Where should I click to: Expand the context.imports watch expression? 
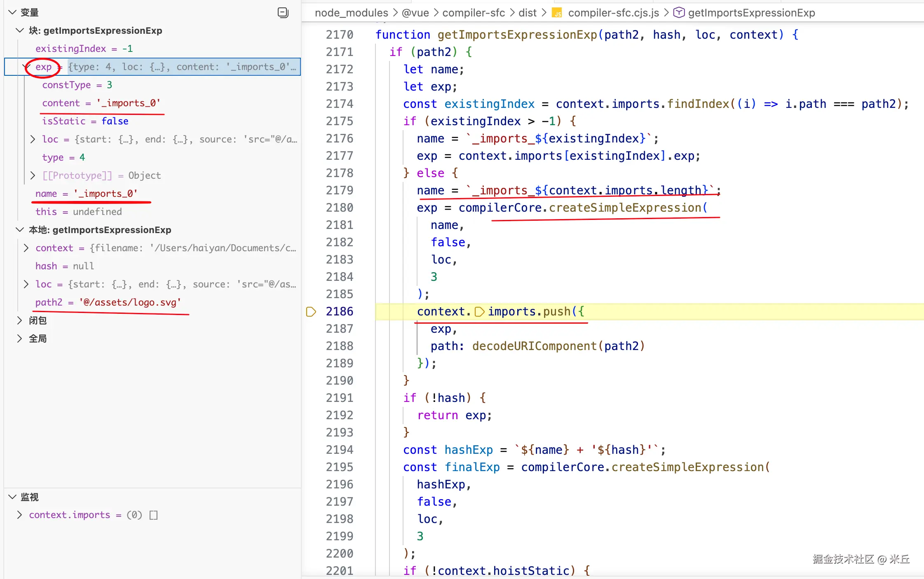pos(19,515)
